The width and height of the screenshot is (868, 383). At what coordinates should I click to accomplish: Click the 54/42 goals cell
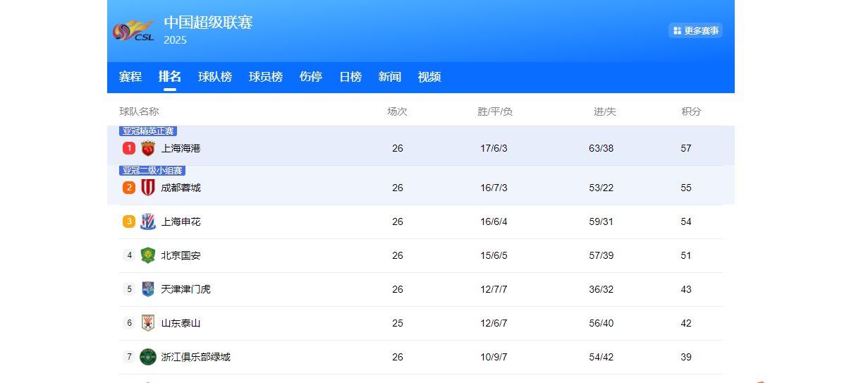tap(601, 357)
